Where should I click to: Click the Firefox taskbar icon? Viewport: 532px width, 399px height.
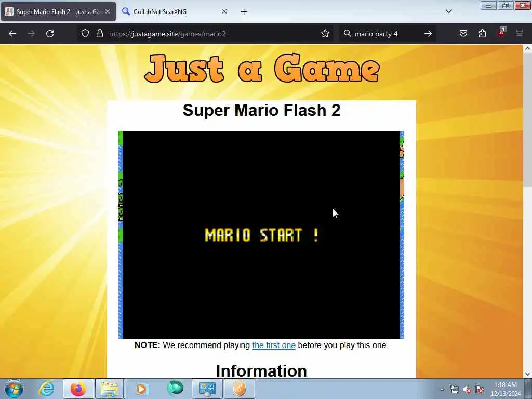click(78, 389)
